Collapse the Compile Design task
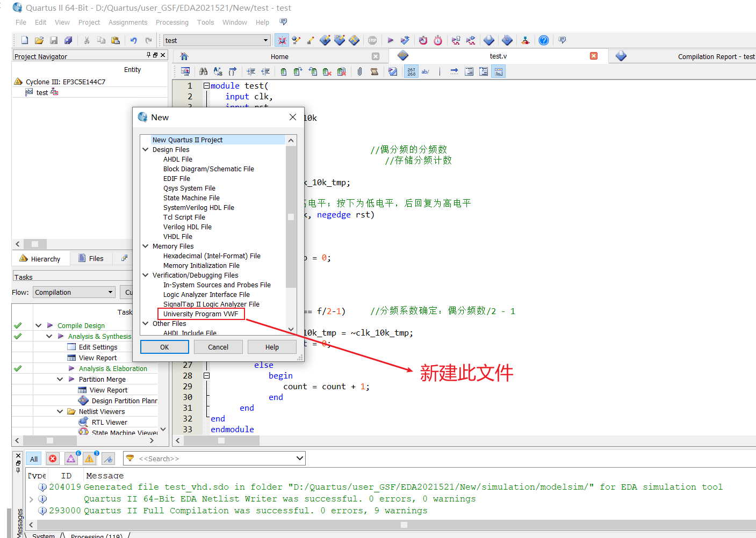 tap(38, 325)
